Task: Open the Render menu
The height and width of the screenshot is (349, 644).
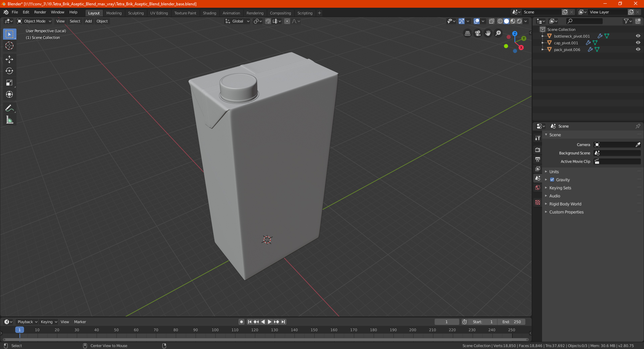Action: click(40, 12)
